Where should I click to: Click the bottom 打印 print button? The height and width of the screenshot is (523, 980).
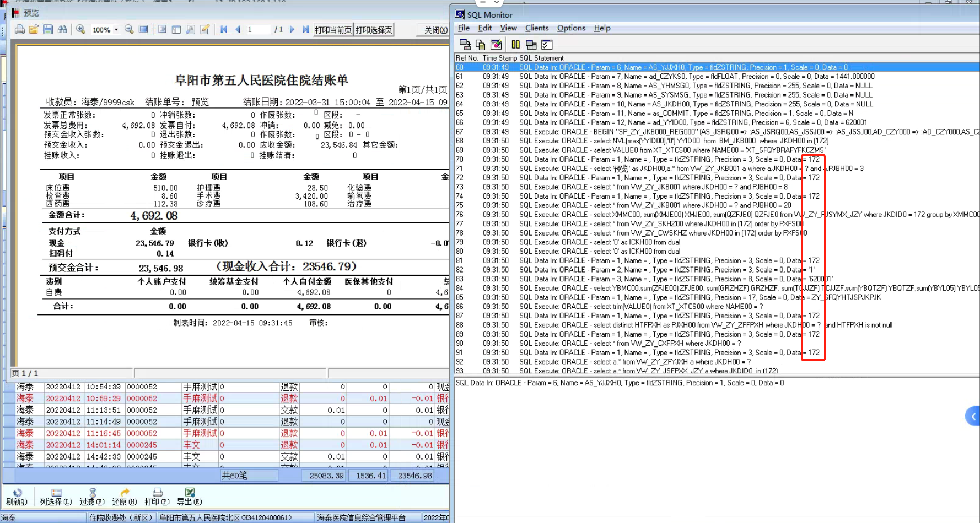pyautogui.click(x=157, y=497)
